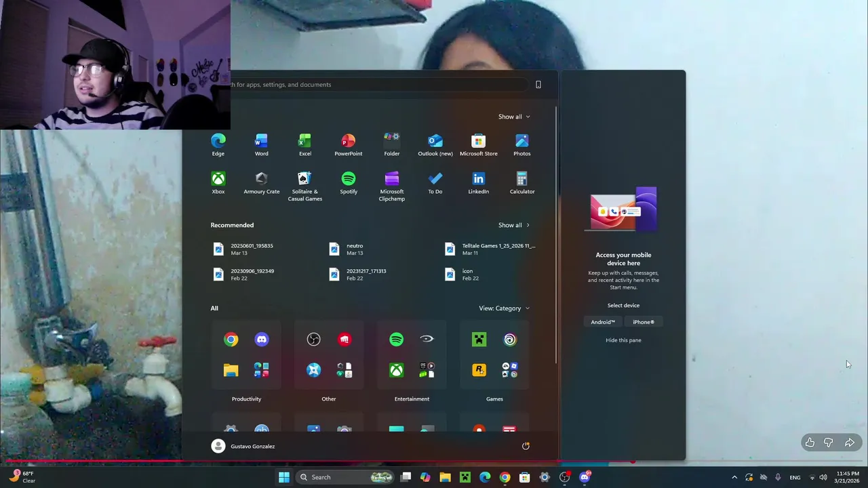This screenshot has height=488, width=868.
Task: Launch Halo in Entertainment category
Action: tap(427, 340)
